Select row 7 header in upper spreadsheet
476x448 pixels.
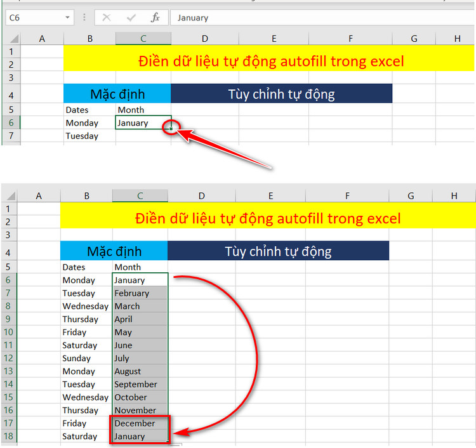click(11, 136)
